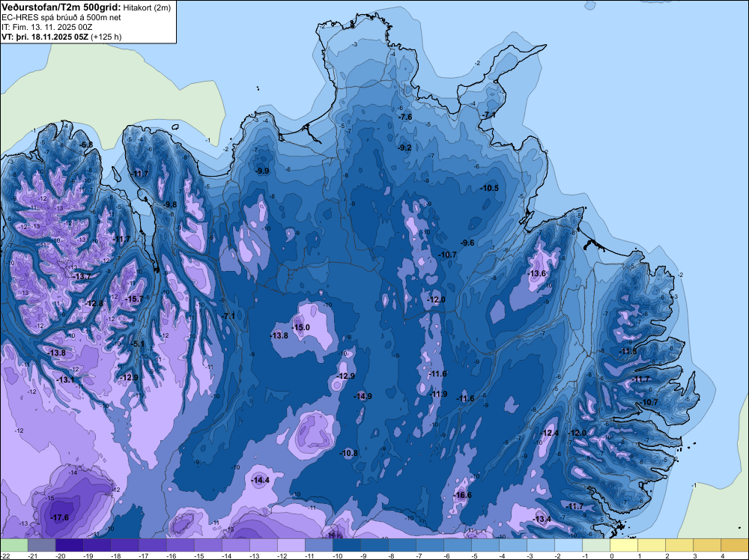This screenshot has width=749, height=560.
Task: Click the -10.5 temperature value
Action: (490, 188)
